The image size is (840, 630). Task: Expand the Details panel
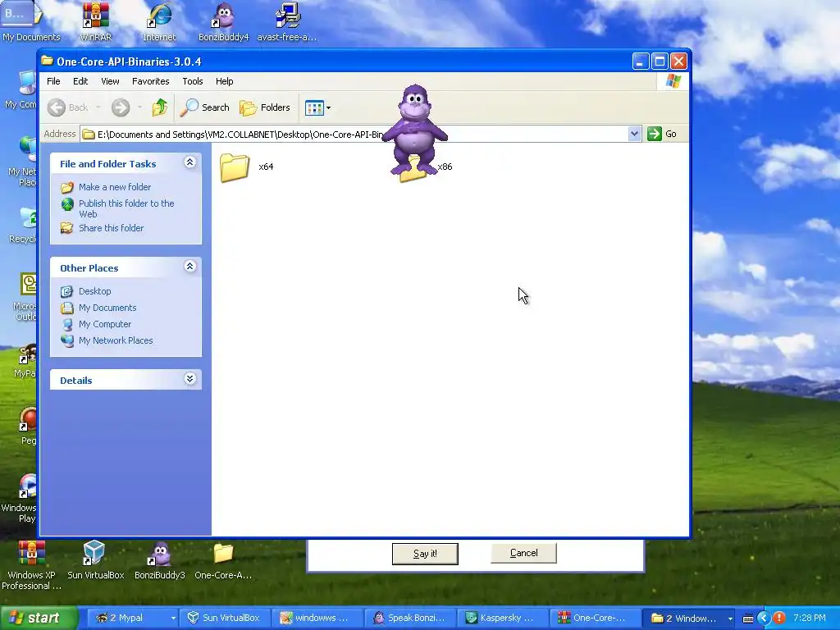(189, 379)
